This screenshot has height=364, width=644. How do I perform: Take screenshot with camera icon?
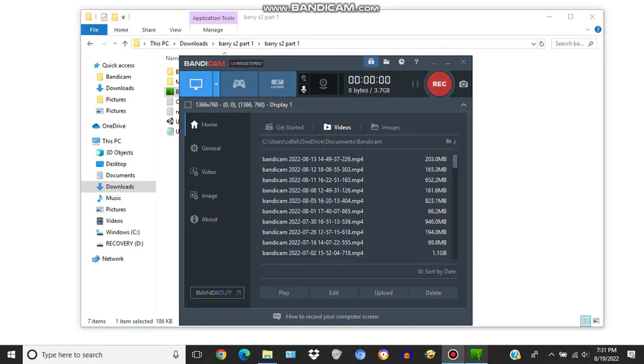[463, 84]
